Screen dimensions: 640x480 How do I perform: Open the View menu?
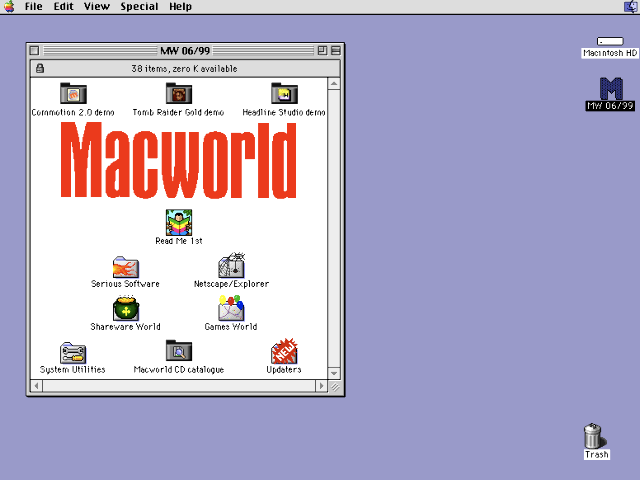click(x=97, y=7)
